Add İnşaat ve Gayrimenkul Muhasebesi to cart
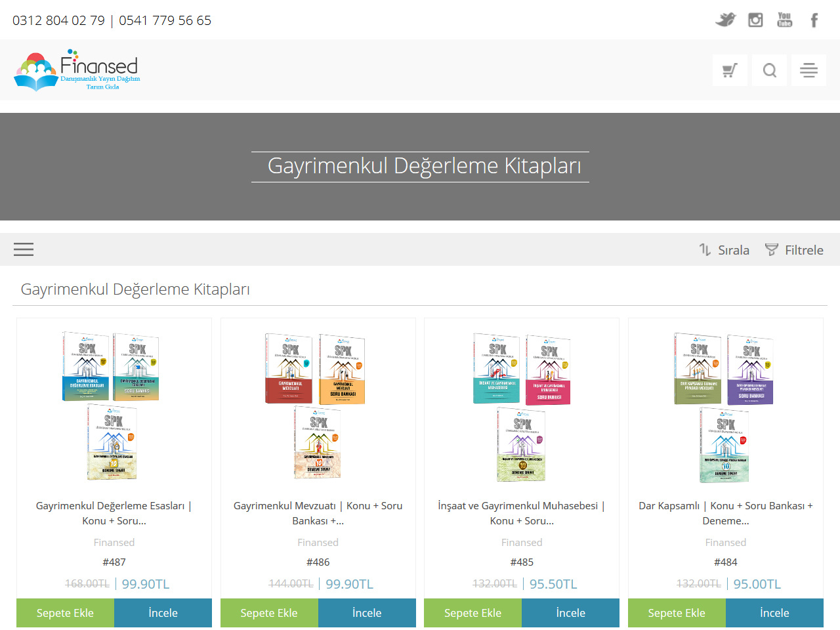This screenshot has height=630, width=840. (x=472, y=613)
